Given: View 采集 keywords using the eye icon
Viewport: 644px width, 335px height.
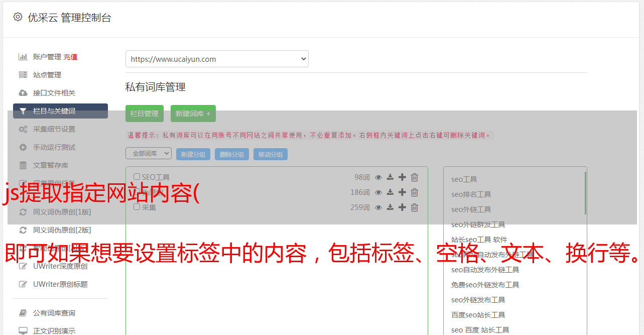Looking at the screenshot, I should [x=378, y=207].
